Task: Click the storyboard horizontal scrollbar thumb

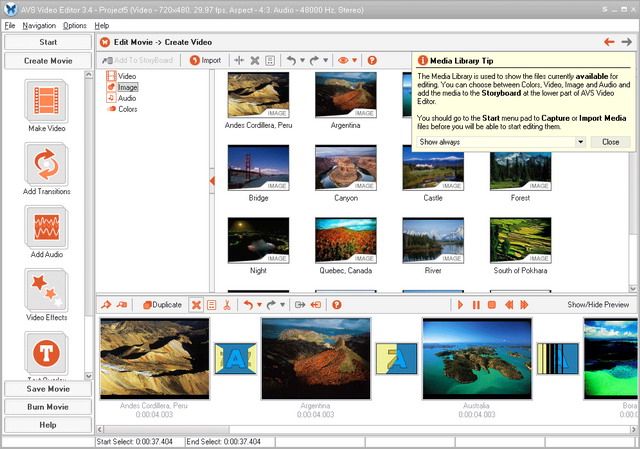Action: coord(166,429)
